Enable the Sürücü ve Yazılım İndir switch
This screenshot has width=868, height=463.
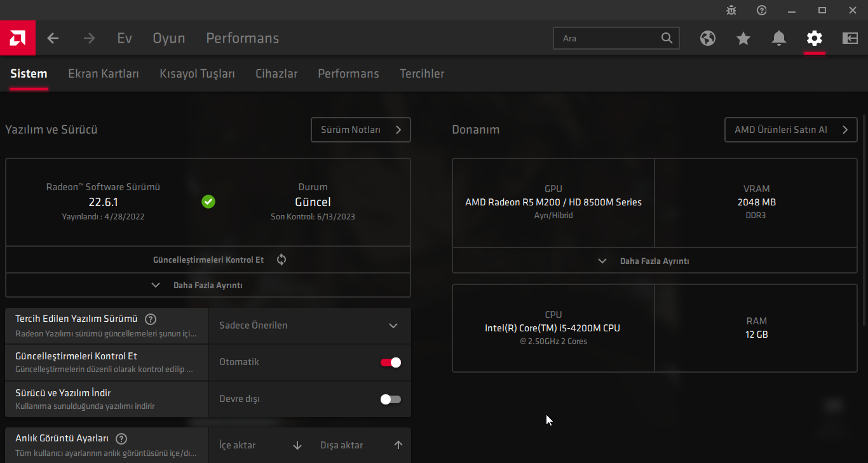coord(391,399)
